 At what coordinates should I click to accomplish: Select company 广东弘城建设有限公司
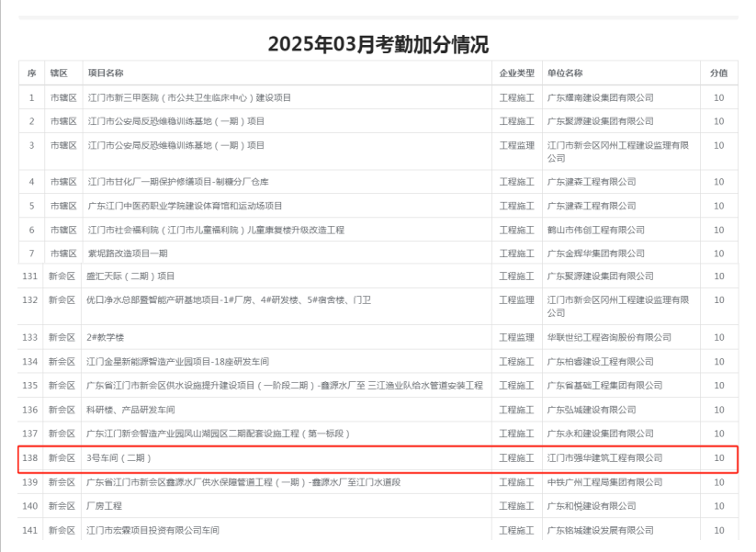click(592, 410)
